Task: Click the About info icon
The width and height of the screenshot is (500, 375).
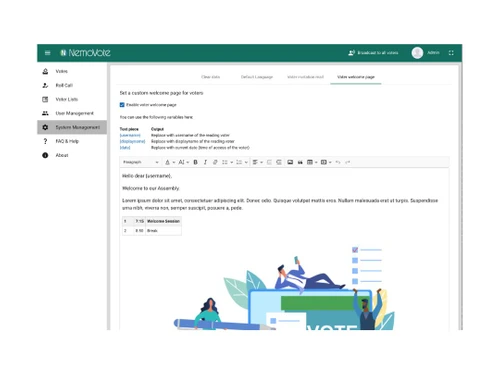Action: click(x=45, y=155)
